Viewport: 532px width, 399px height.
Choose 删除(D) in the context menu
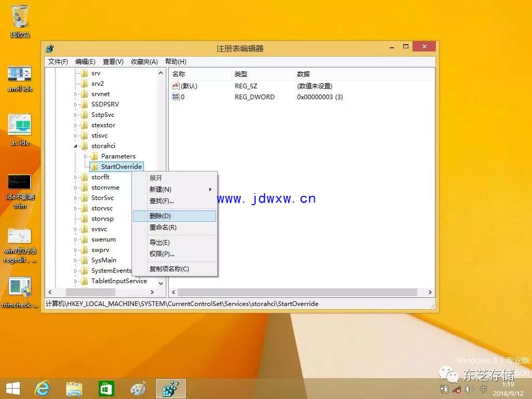click(x=175, y=216)
